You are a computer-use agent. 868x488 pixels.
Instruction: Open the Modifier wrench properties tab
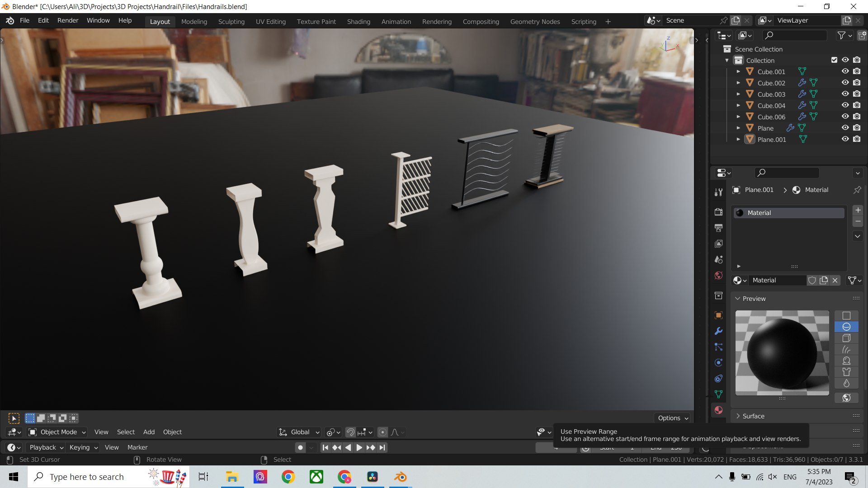click(718, 331)
